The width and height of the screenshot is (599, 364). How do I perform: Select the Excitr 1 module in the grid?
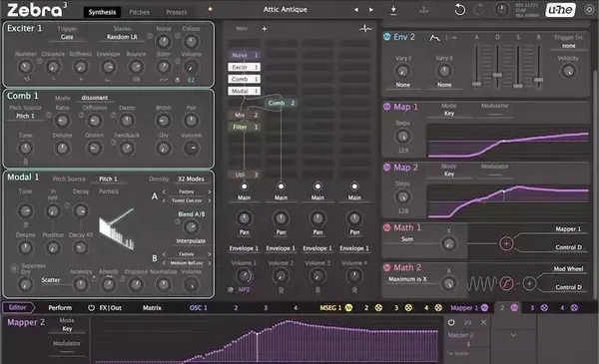pyautogui.click(x=245, y=67)
